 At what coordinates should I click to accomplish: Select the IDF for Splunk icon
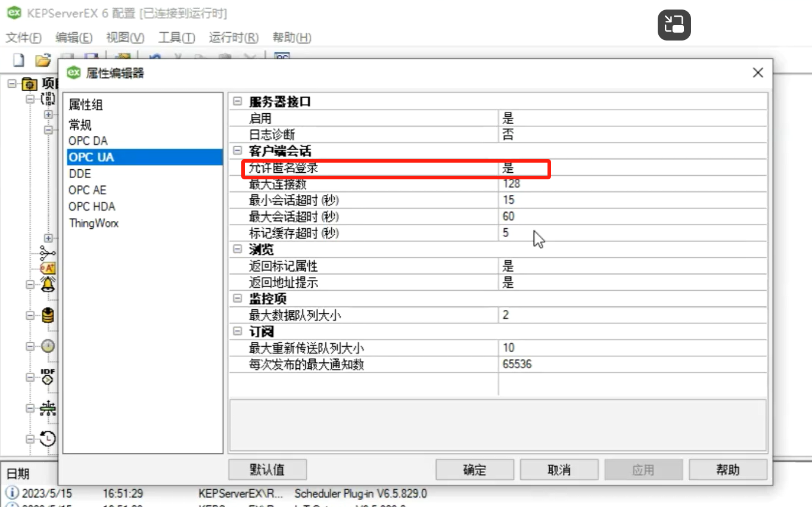(48, 377)
